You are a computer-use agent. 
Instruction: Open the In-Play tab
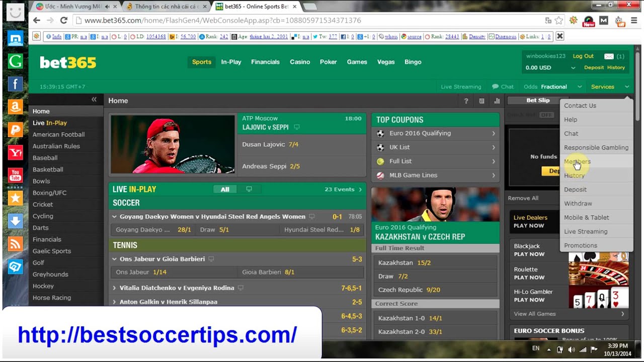231,62
